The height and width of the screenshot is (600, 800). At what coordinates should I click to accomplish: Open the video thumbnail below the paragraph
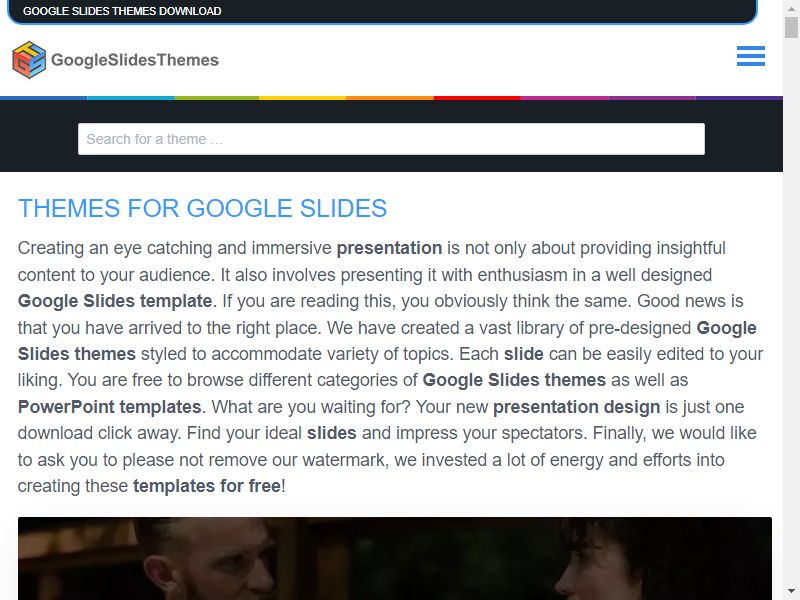395,559
